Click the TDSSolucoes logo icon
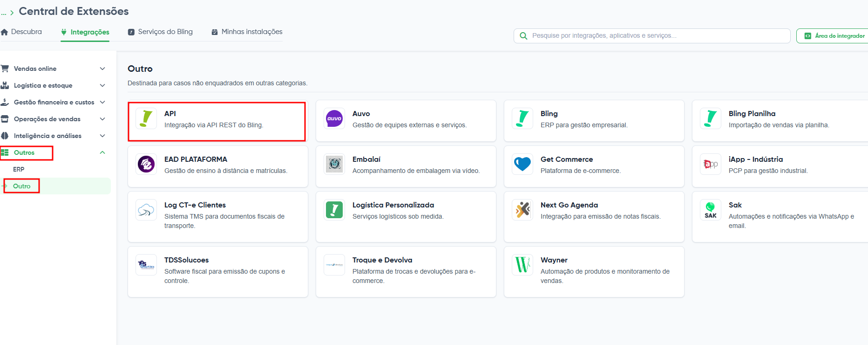Viewport: 868px width, 345px height. click(146, 265)
